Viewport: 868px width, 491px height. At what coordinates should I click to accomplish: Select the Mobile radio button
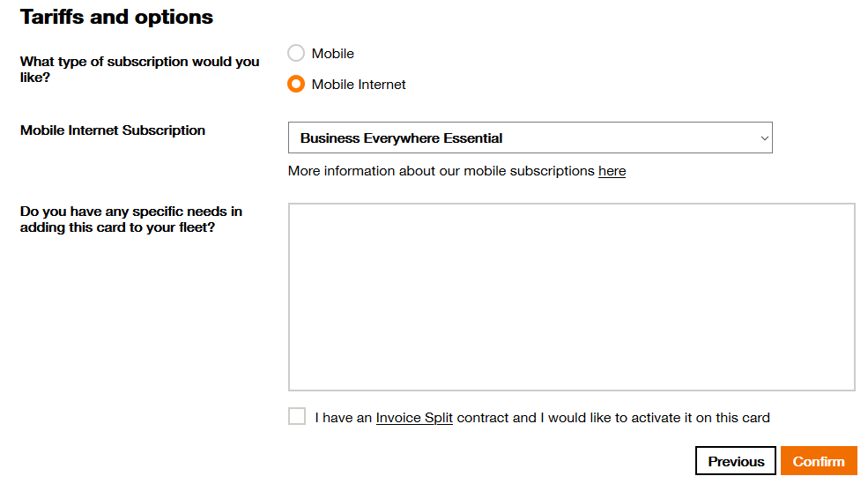(296, 54)
